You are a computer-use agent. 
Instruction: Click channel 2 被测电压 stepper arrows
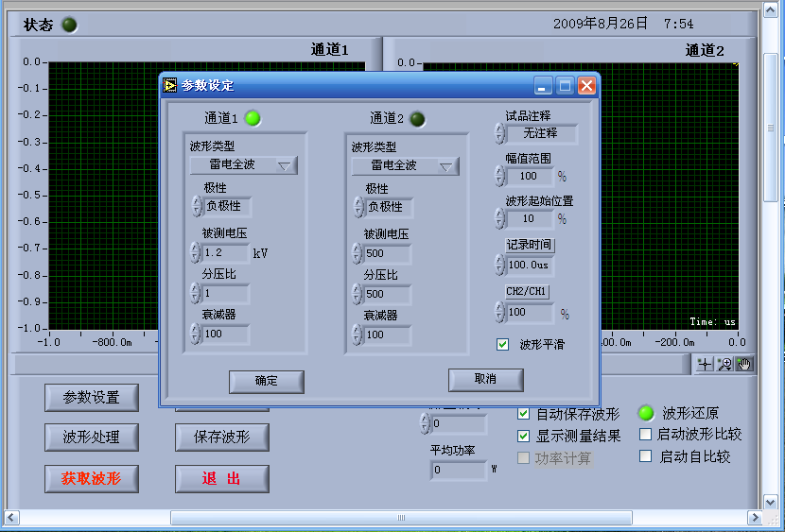pos(357,253)
